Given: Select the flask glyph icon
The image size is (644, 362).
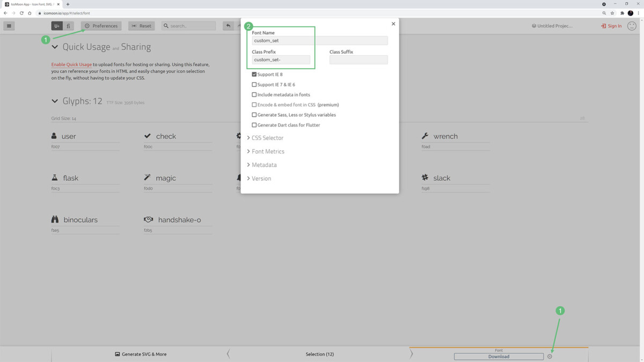Looking at the screenshot, I should coord(54,178).
